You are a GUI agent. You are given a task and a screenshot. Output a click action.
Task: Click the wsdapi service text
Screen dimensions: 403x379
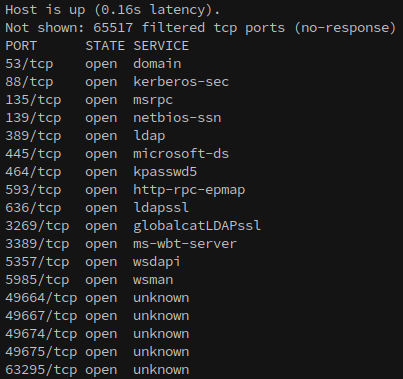click(x=157, y=262)
